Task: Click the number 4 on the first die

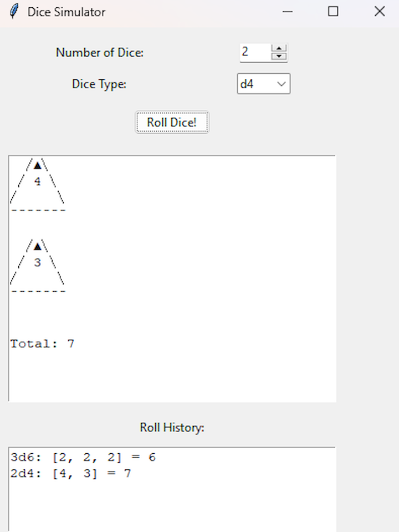Action: 37,181
